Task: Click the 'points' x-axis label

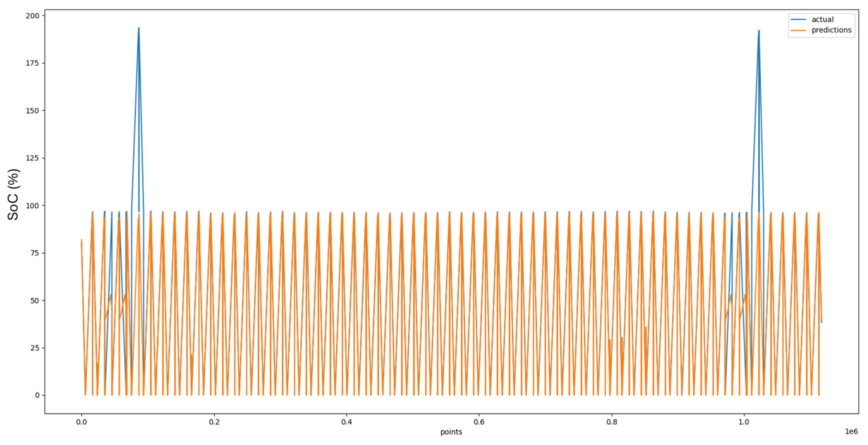Action: click(x=451, y=432)
